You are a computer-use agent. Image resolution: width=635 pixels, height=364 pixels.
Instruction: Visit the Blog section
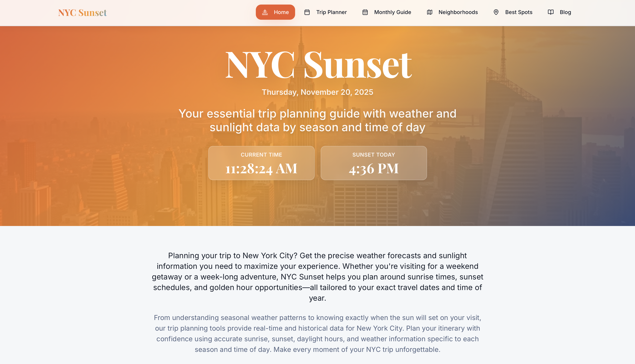(x=565, y=12)
